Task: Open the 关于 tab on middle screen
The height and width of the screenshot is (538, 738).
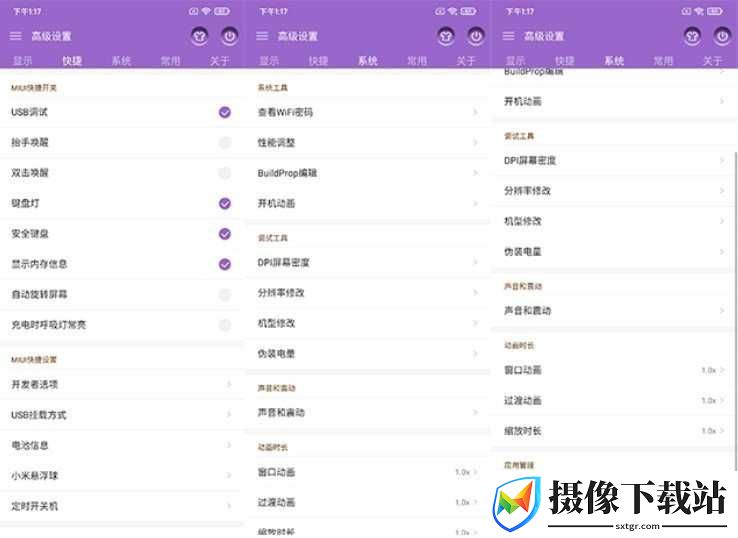Action: pos(466,61)
